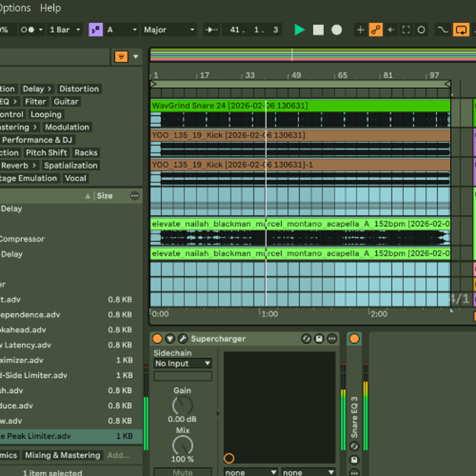Click the MIDI Arrangement Overdub plus icon
Image resolution: width=476 pixels, height=476 pixels.
click(x=360, y=30)
